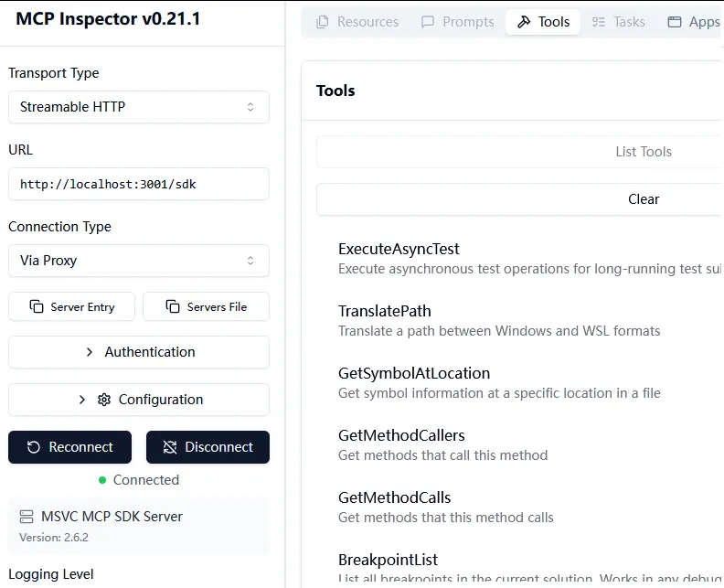Click the copy icon on Servers File
The image size is (724, 588).
[x=173, y=307]
